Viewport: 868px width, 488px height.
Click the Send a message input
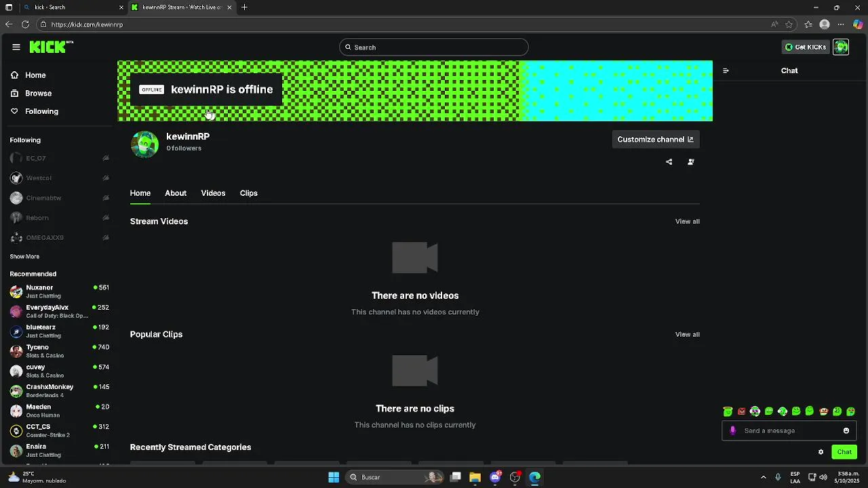tap(789, 430)
